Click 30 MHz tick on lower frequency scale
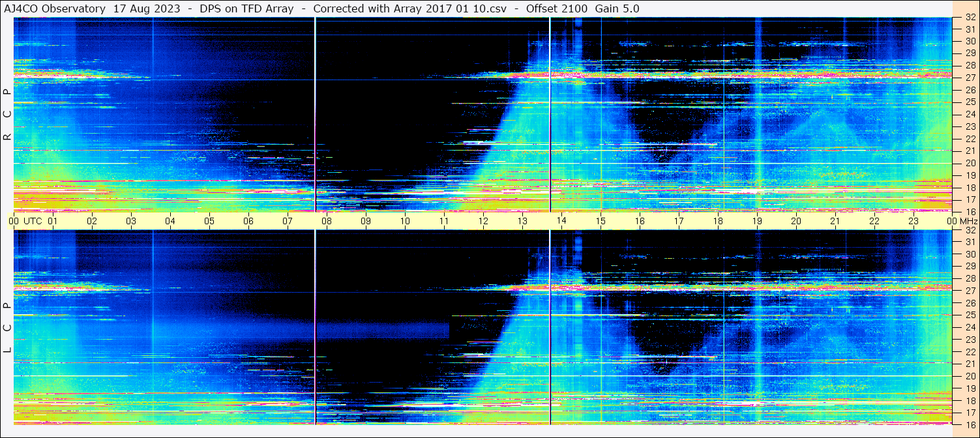Screen dimensions: 980x438 point(970,254)
